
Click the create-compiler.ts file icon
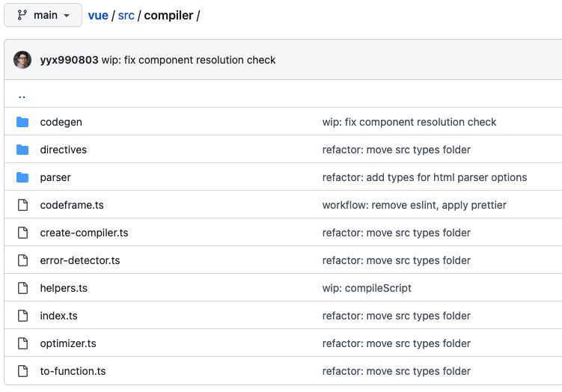tap(22, 233)
